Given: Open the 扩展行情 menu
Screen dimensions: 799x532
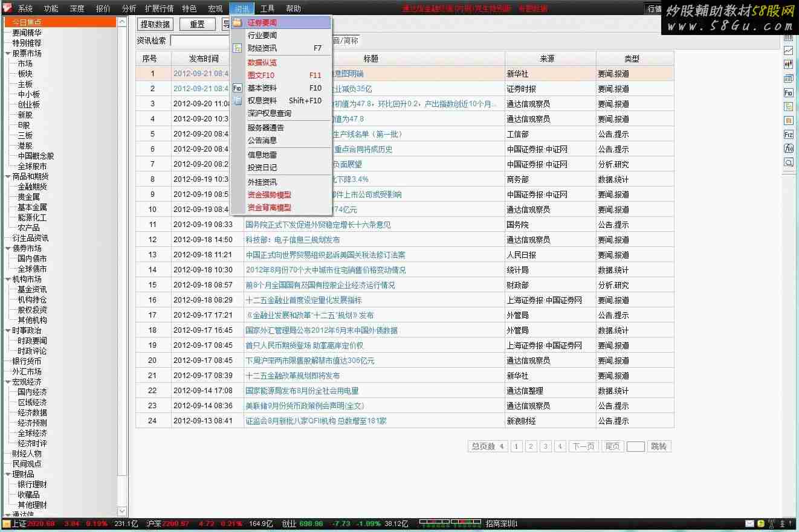Looking at the screenshot, I should coord(159,8).
